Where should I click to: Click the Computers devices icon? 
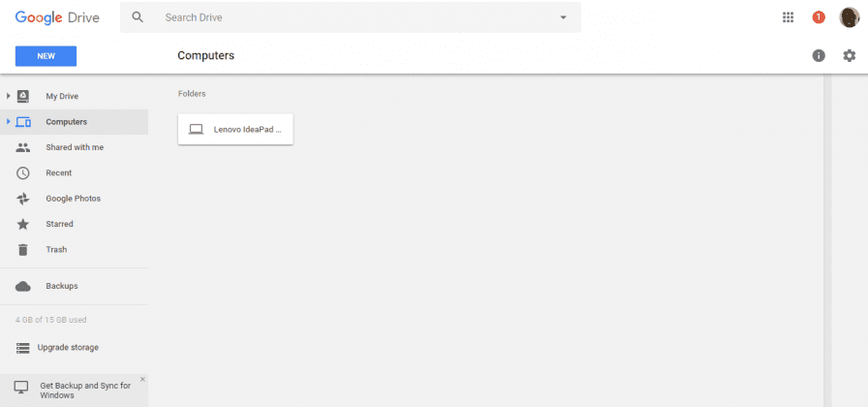tap(22, 122)
